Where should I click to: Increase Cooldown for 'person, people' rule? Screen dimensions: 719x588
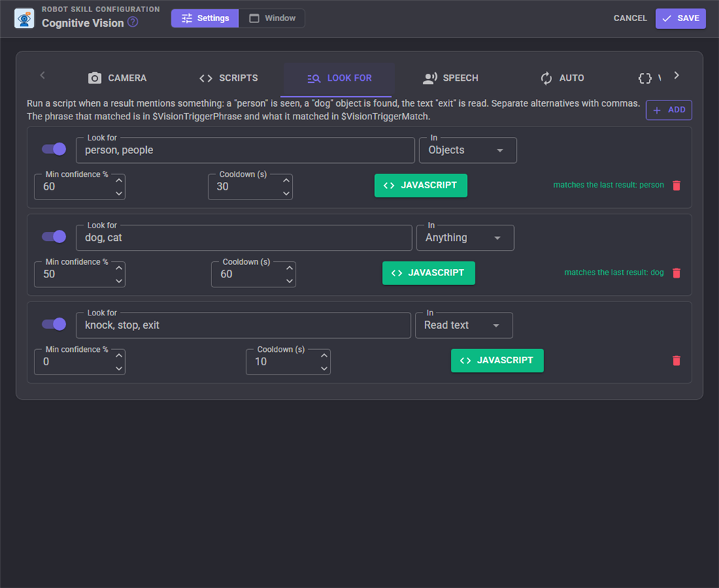[286, 181]
